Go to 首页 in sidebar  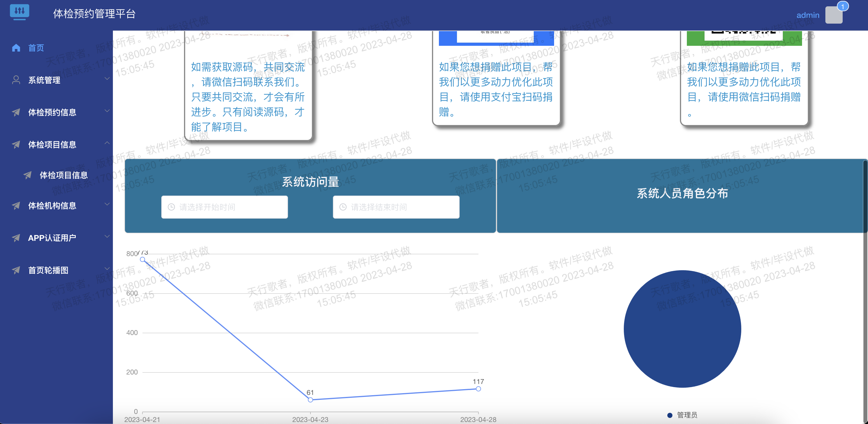[x=56, y=48]
